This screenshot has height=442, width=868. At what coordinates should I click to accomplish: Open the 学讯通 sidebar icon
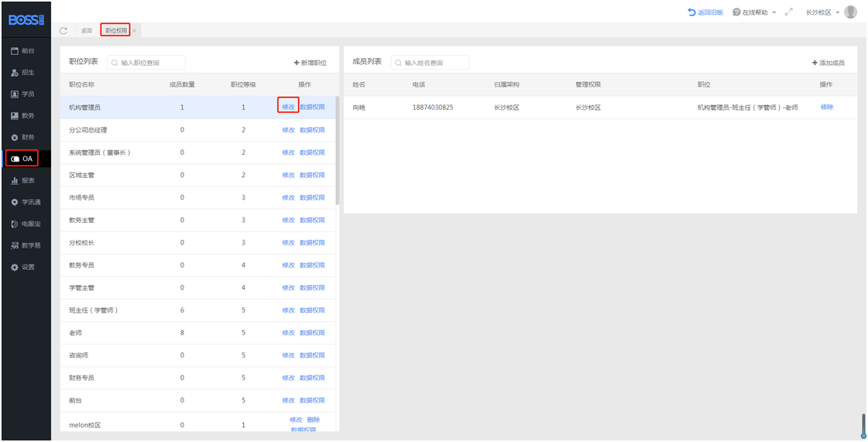tap(14, 202)
